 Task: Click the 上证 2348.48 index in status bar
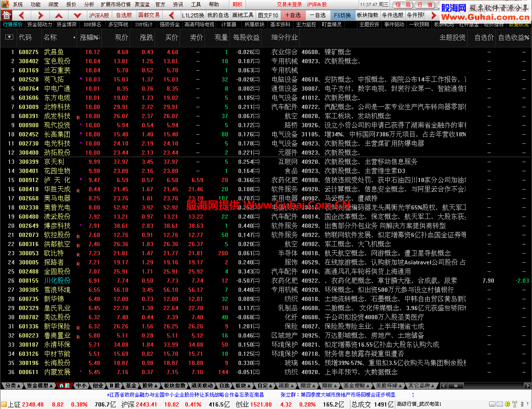coord(26,404)
